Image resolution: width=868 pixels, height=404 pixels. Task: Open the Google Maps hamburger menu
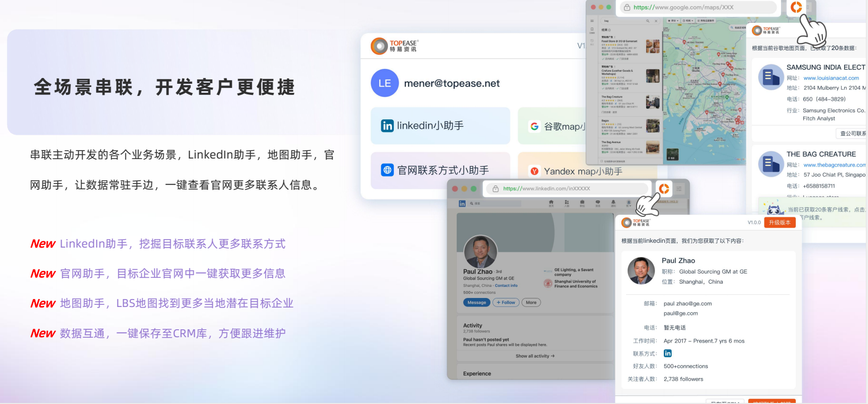[x=592, y=21]
